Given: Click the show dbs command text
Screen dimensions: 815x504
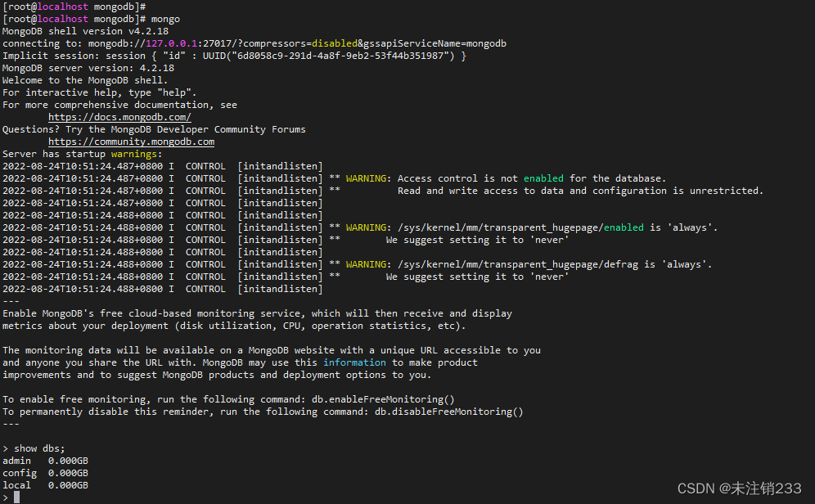Looking at the screenshot, I should click(38, 448).
